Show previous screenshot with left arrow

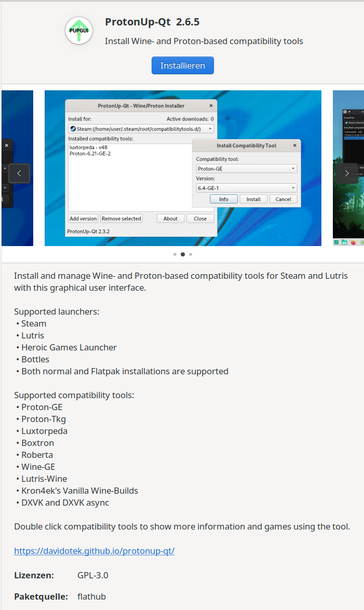[x=19, y=173]
